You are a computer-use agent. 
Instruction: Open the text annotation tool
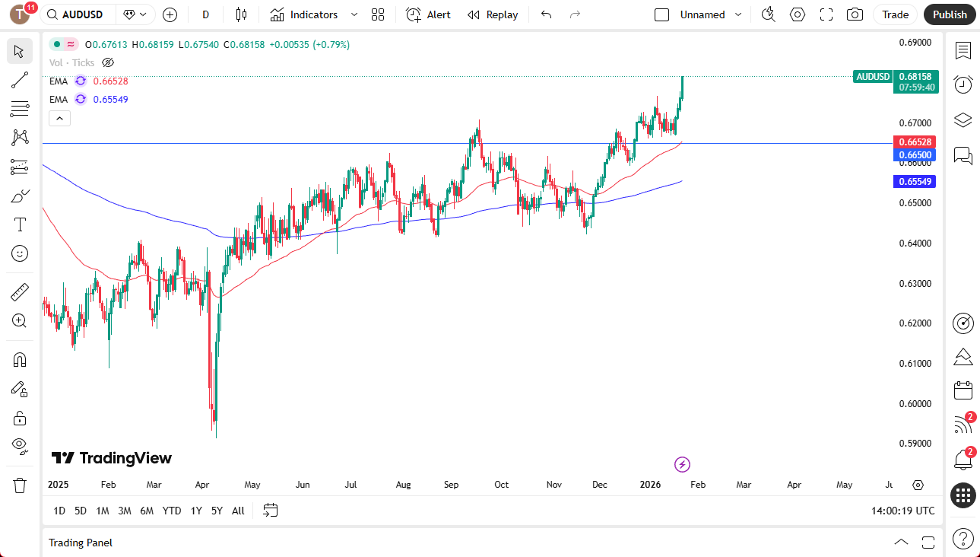point(19,224)
